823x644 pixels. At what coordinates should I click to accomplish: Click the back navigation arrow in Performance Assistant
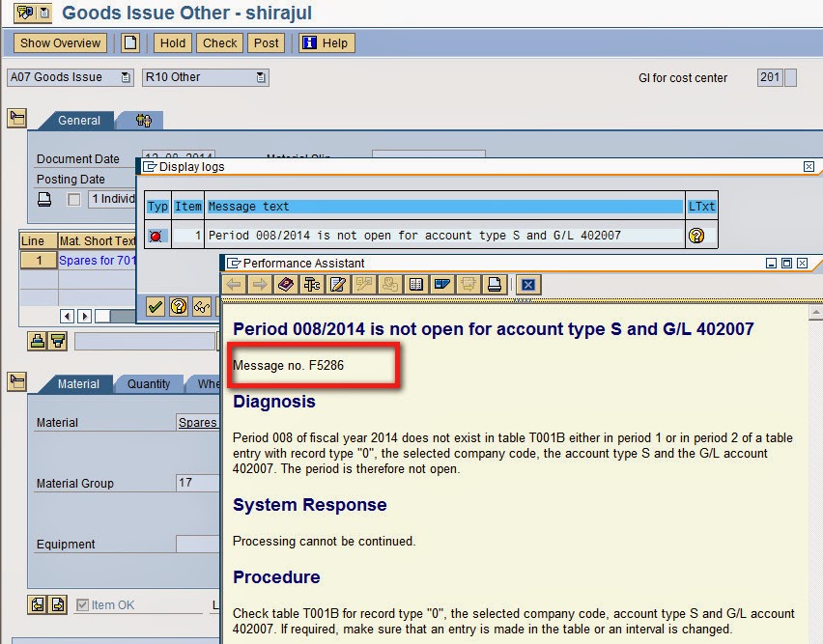click(x=236, y=285)
